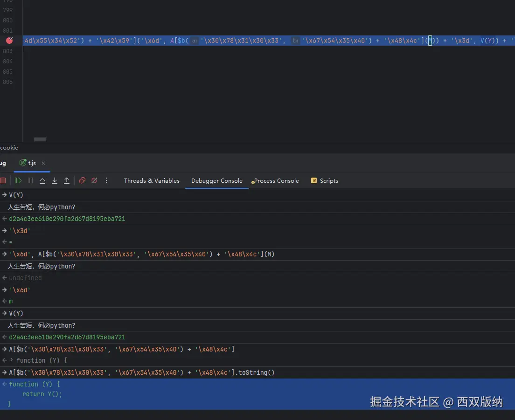Open the Process Console tab
This screenshot has width=515, height=420.
click(275, 181)
